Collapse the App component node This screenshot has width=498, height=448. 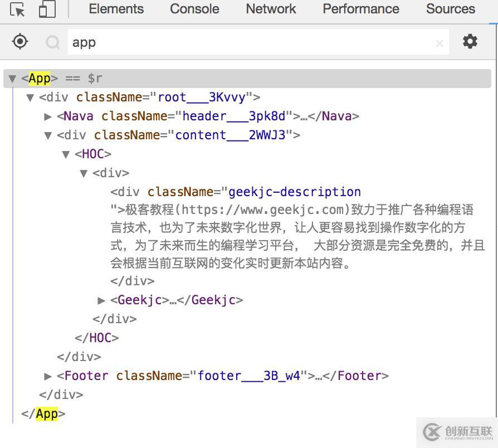(12, 78)
